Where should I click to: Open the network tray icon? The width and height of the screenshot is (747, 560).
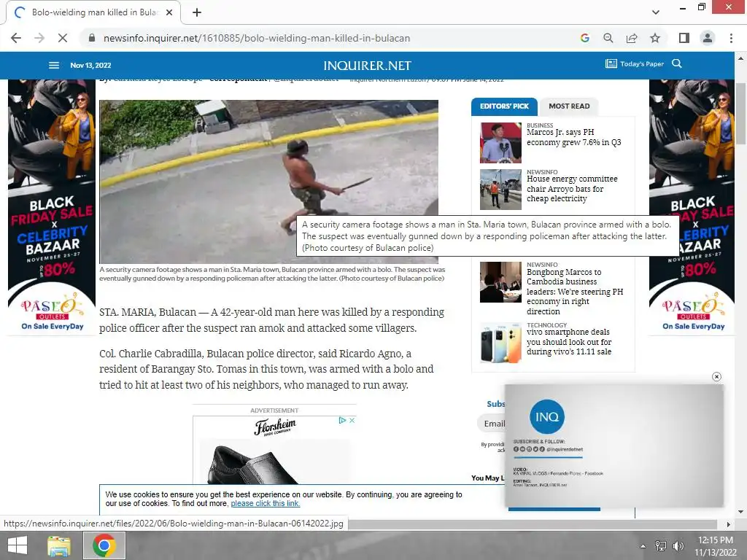pos(661,546)
